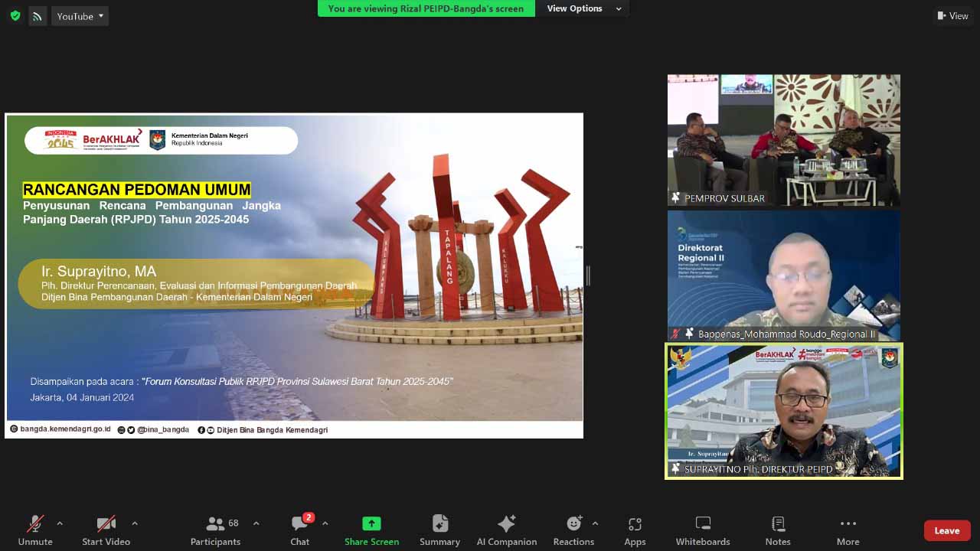Click the live streaming broadcast icon
This screenshot has height=551, width=980.
coord(37,16)
